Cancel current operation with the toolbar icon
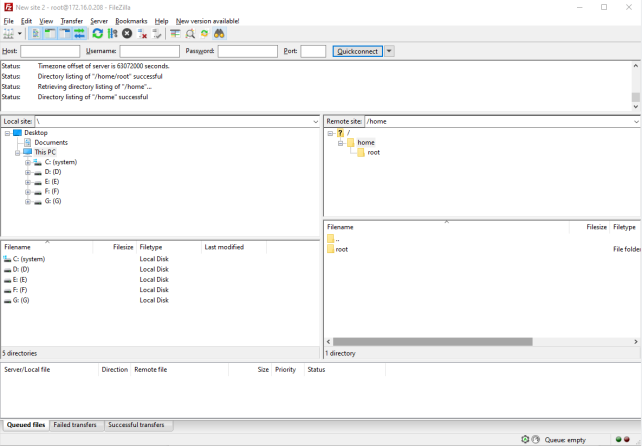Screen dimensions: 643x447 coord(127,34)
